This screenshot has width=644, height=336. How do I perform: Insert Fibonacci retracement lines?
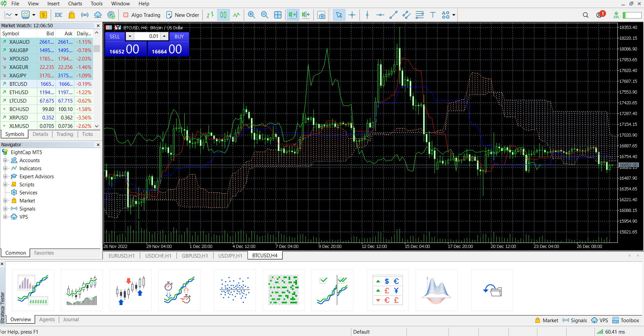pyautogui.click(x=420, y=15)
